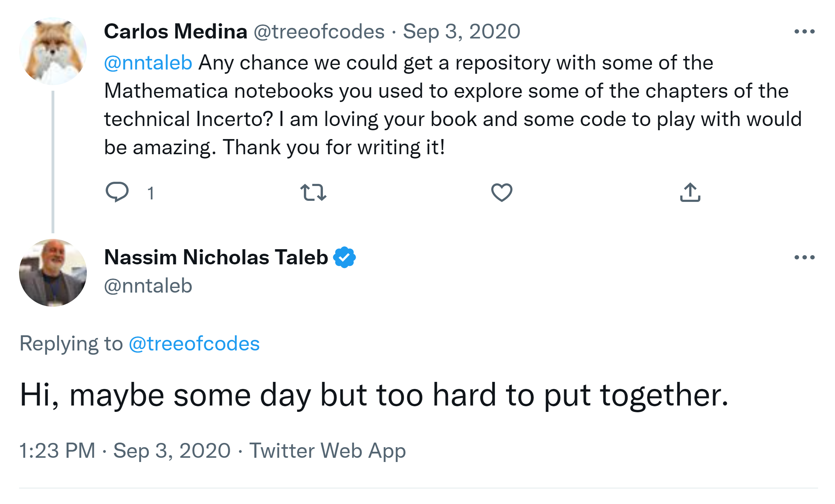
Task: Retweet Carlos Medina's tweet
Action: (313, 193)
